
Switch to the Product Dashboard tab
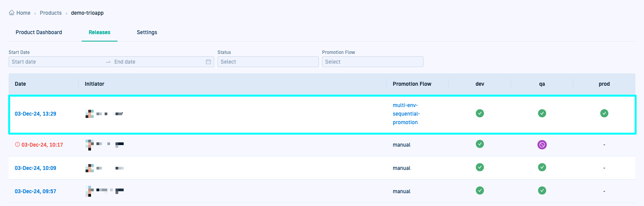tap(39, 32)
